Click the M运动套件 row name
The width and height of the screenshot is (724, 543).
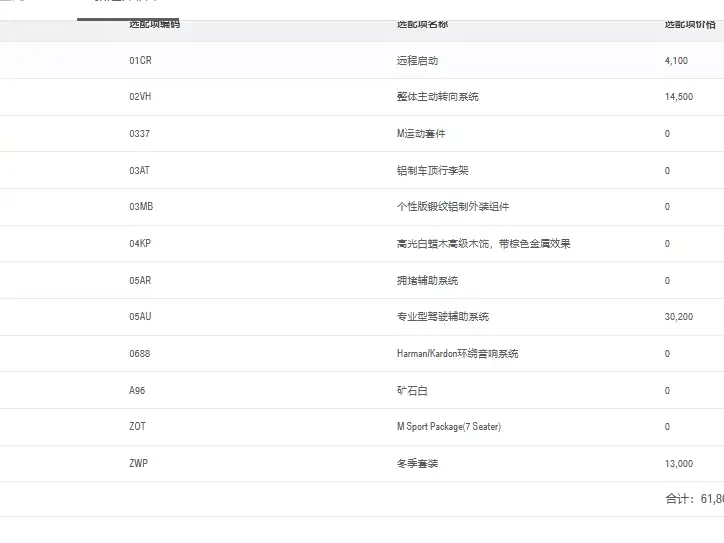point(421,133)
